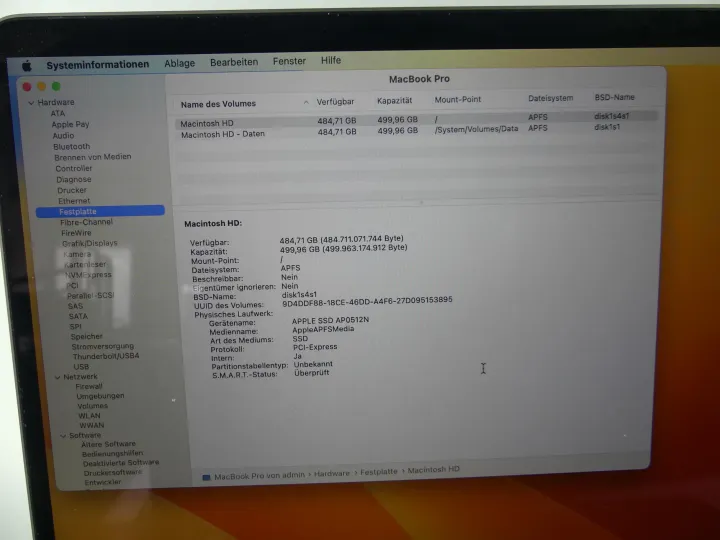
Task: Open the Bearbeiten menu
Action: 234,62
